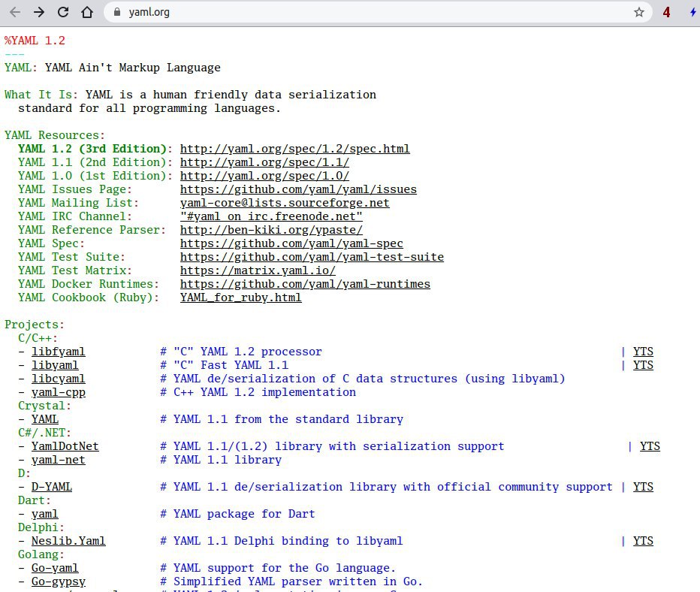Open the Go-gypsy project link
700x592 pixels.
point(58,581)
